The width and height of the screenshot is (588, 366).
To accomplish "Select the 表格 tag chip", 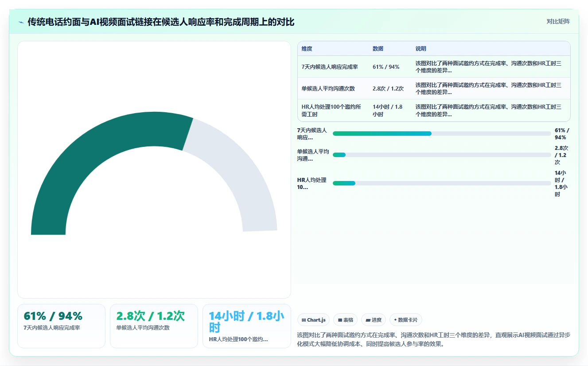I will pyautogui.click(x=345, y=320).
